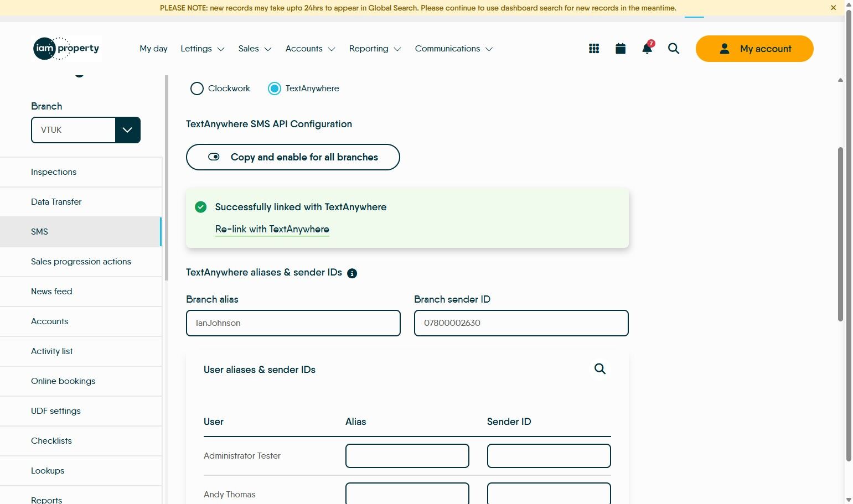This screenshot has height=504, width=853.
Task: Click the Branch sender ID field
Action: (x=521, y=323)
